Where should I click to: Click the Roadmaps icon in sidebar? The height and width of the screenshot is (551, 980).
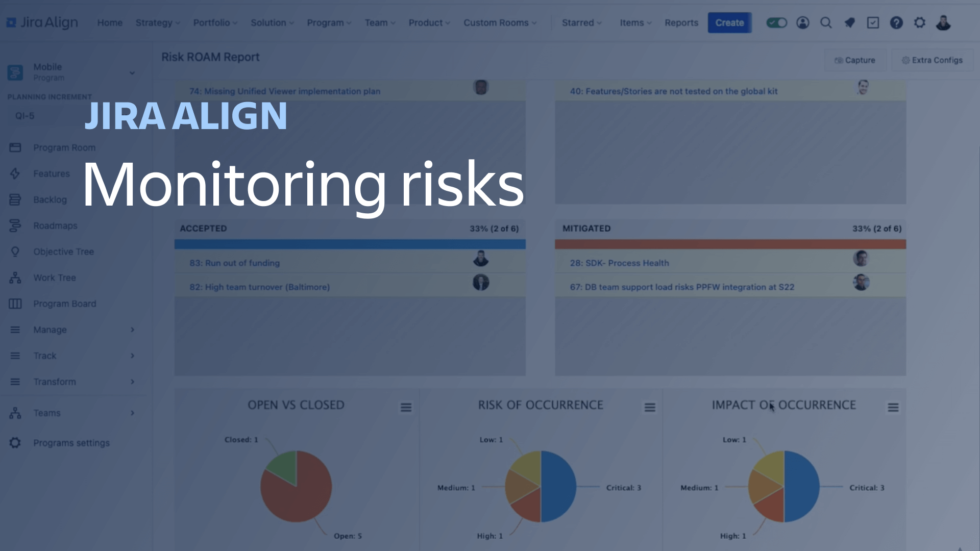pyautogui.click(x=15, y=226)
